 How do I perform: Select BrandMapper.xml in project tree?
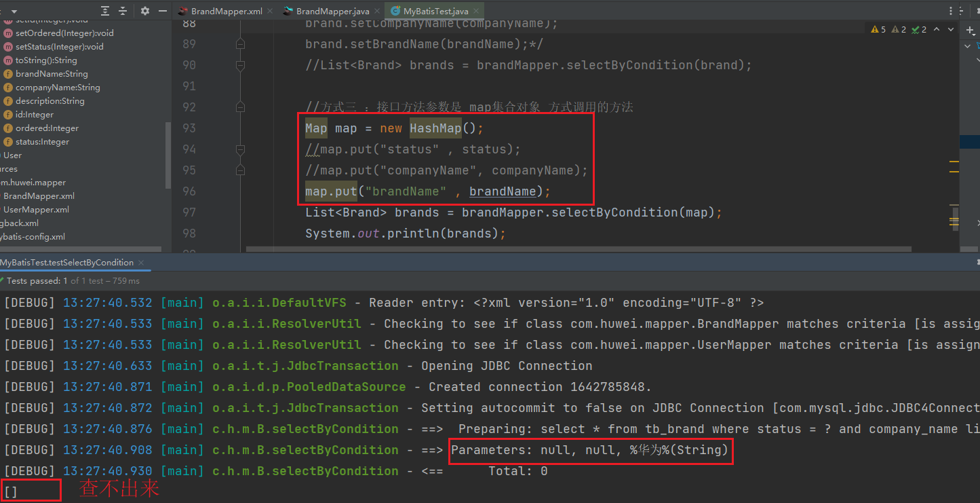point(39,196)
